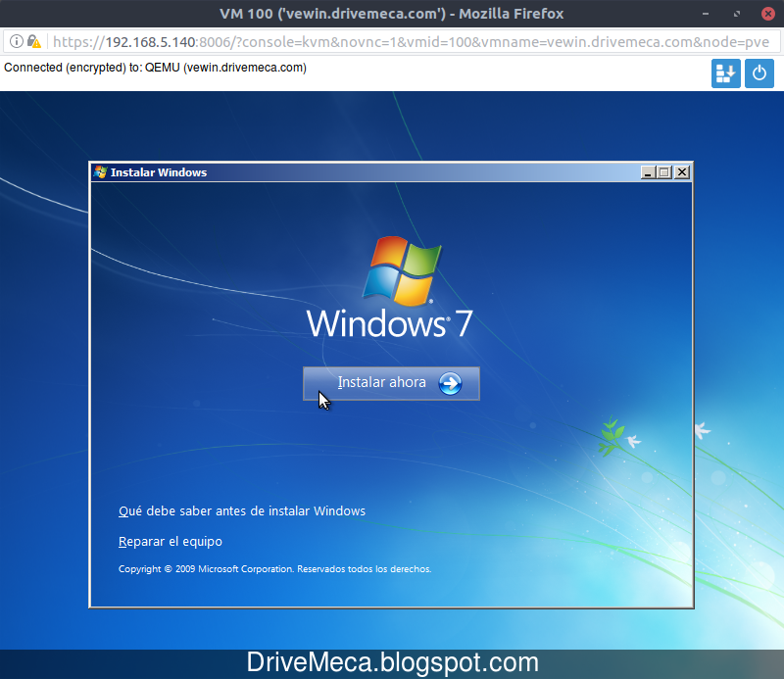
Task: Open Qué debe saber antes de instalar Windows
Action: (x=242, y=511)
